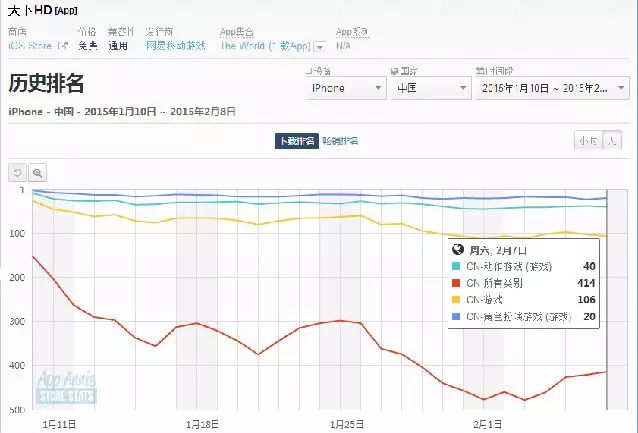The image size is (638, 433).
Task: Click the reset zoom arrow icon above chart
Action: pos(17,173)
